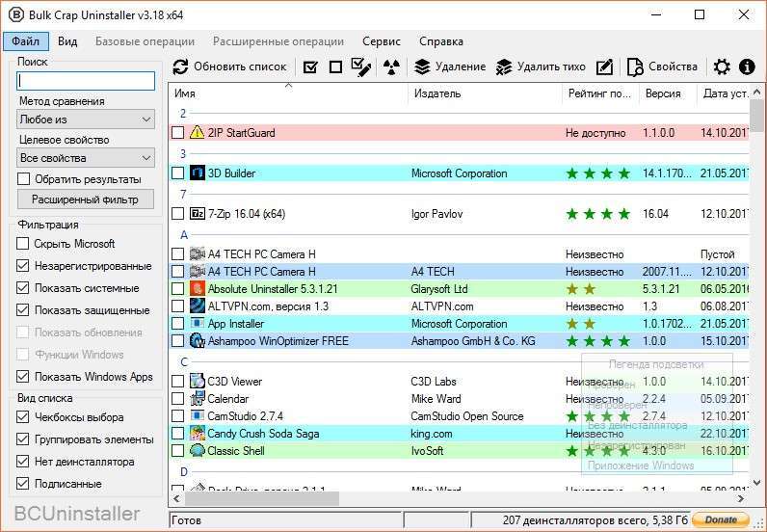
Task: Click 2IP StartGuard warning triangle icon
Action: tap(197, 132)
